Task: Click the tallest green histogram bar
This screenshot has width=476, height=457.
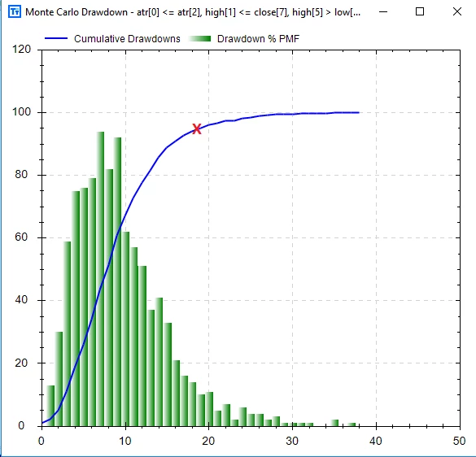Action: [100, 279]
